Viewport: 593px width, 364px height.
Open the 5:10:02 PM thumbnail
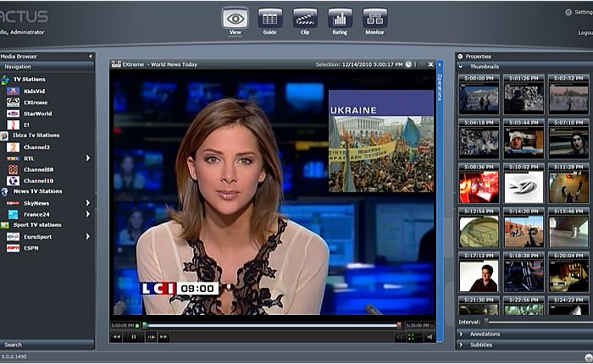point(524,184)
